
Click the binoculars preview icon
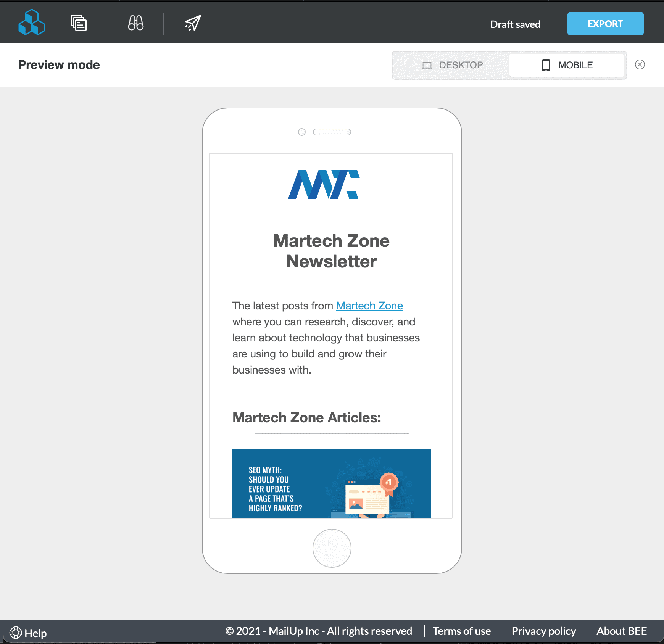pos(136,23)
